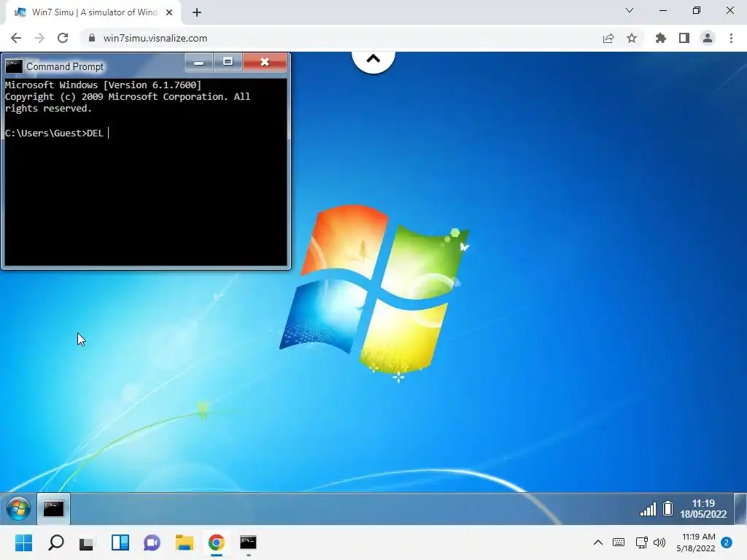Click the simulator Show desktop strip

tap(740, 508)
